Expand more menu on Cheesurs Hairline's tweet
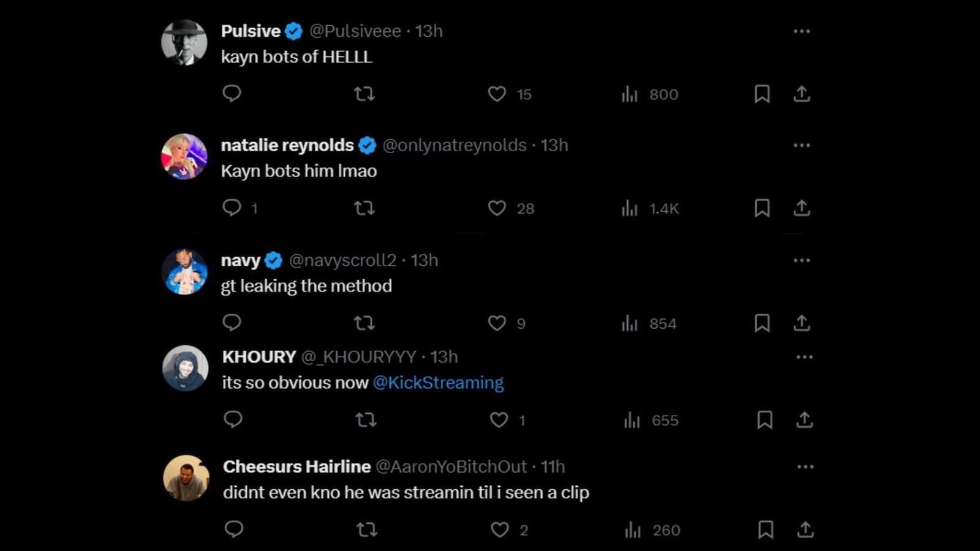This screenshot has width=980, height=551. (805, 467)
